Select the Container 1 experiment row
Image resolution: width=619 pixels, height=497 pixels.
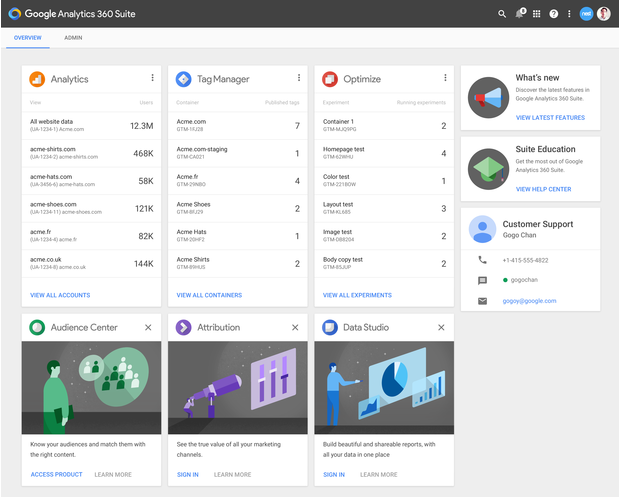coord(384,126)
